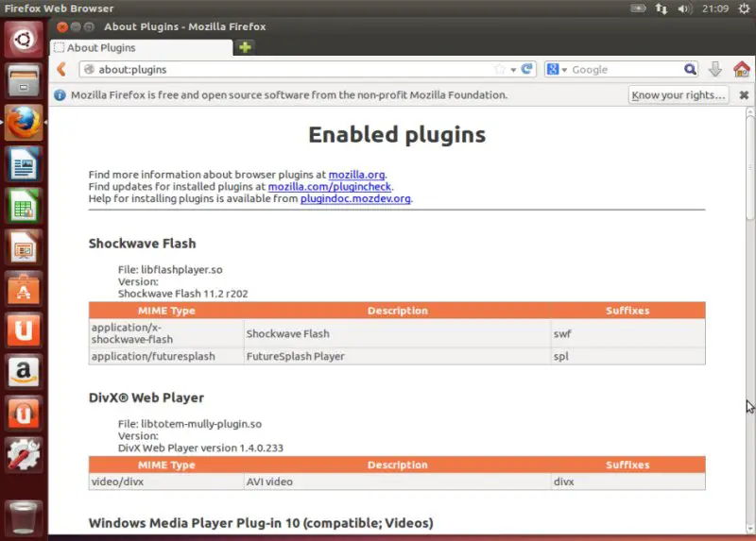Viewport: 756px width, 541px height.
Task: Launch LibreOffice Impress from the dock
Action: [x=23, y=246]
